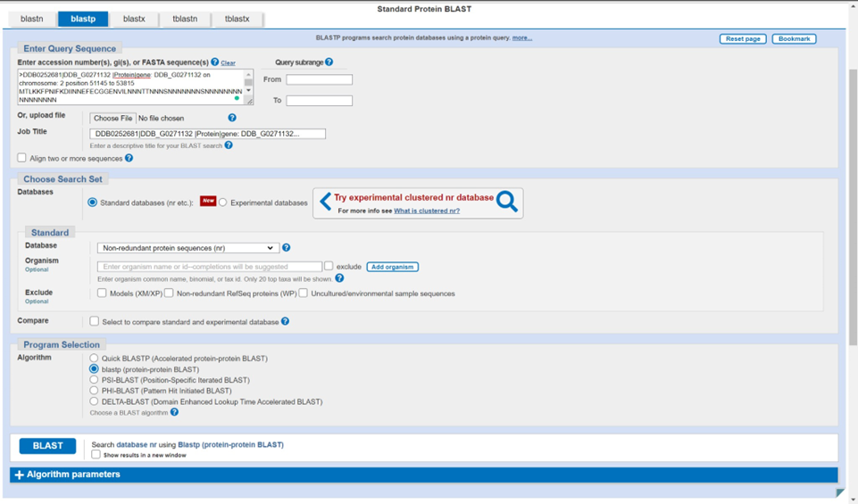Switch to the blastx tab
The height and width of the screenshot is (504, 858).
coord(134,19)
